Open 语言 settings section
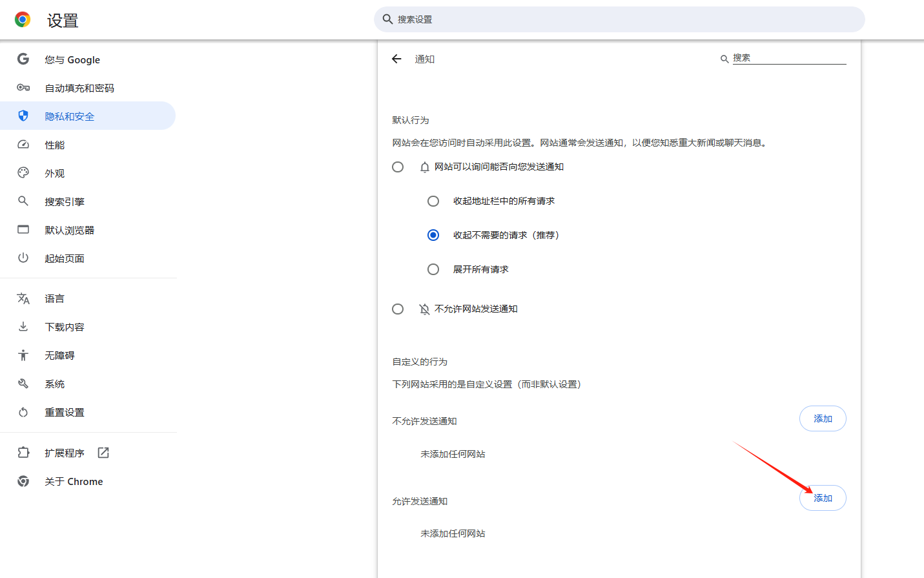Image resolution: width=924 pixels, height=578 pixels. (x=88, y=298)
